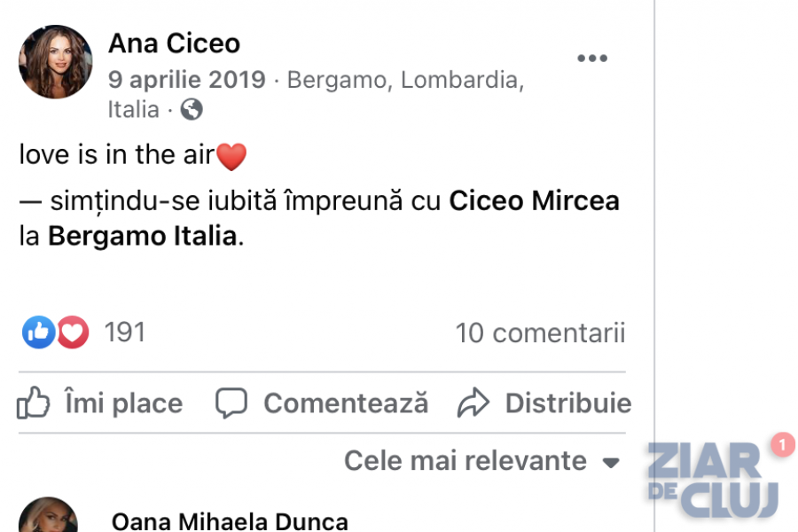Click the globe public visibility icon
Screen dimensions: 798x532
click(x=192, y=110)
